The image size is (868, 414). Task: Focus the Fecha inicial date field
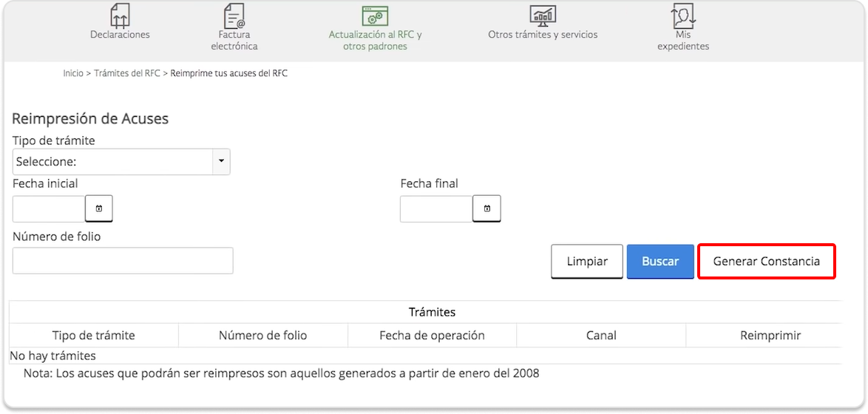[49, 208]
